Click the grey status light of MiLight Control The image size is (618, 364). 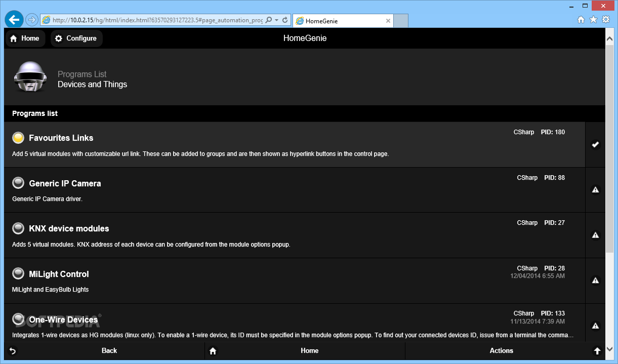pyautogui.click(x=18, y=274)
